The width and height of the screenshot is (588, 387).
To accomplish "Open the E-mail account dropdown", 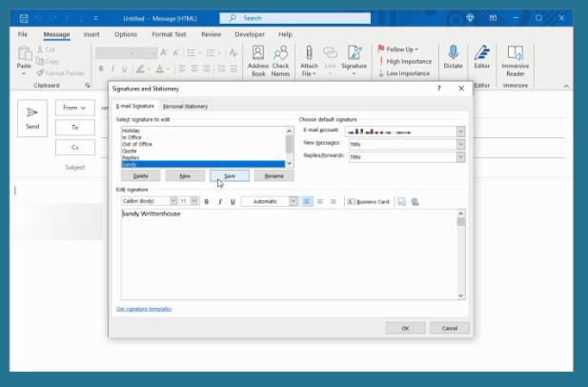I will point(460,132).
